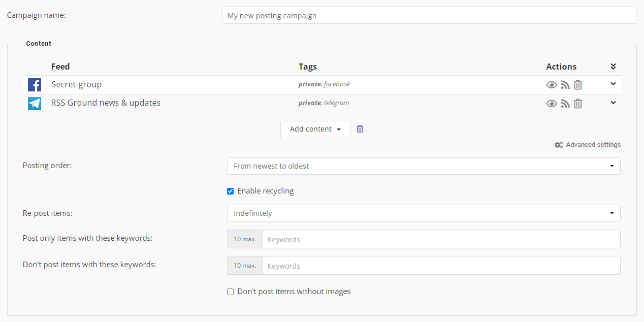This screenshot has width=644, height=322.
Task: Open the Add content dropdown button
Action: click(315, 129)
